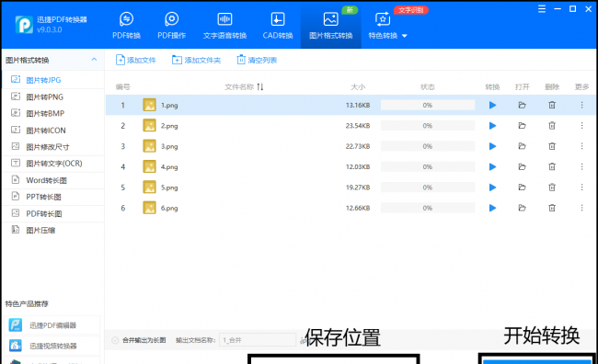Start conversion of 1.png
Screen dimensions: 598x364
(x=492, y=105)
